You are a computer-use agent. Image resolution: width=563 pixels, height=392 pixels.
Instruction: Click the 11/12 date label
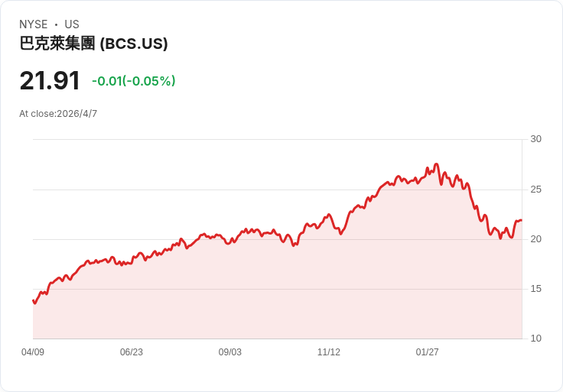[329, 352]
